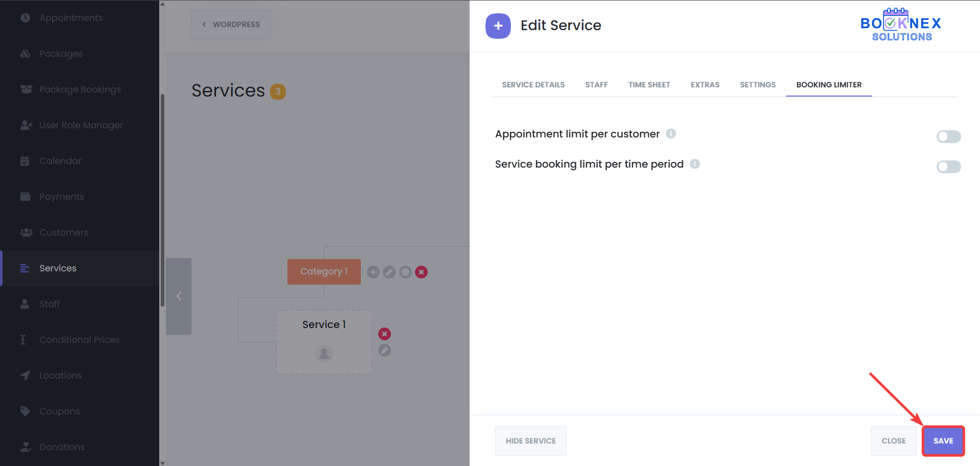The image size is (980, 466).
Task: Click the staff avatar icon on Service 1
Action: click(324, 353)
